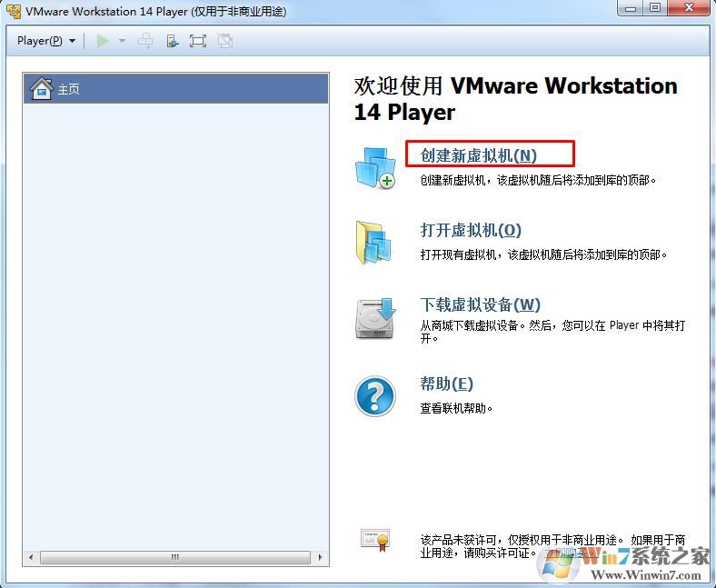Open the Player(P) menu
Viewport: 716px width, 588px height.
click(x=45, y=41)
